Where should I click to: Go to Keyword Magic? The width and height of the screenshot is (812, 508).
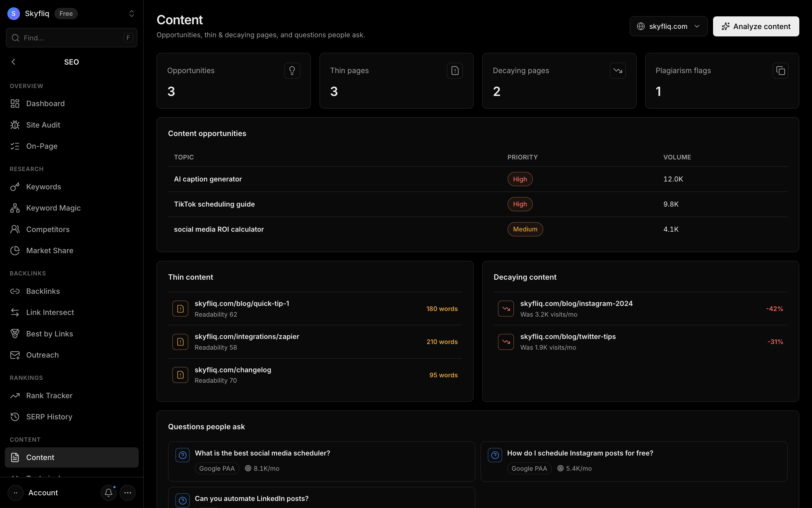tap(71, 208)
